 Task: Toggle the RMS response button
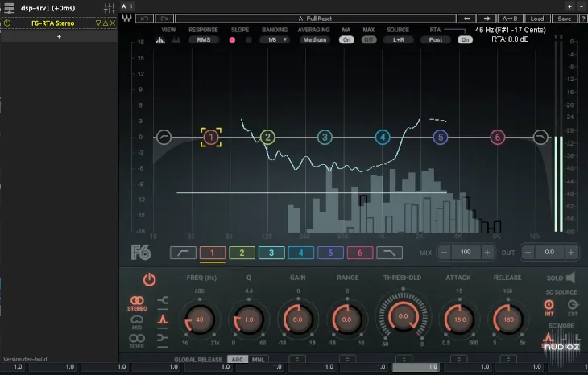point(204,39)
